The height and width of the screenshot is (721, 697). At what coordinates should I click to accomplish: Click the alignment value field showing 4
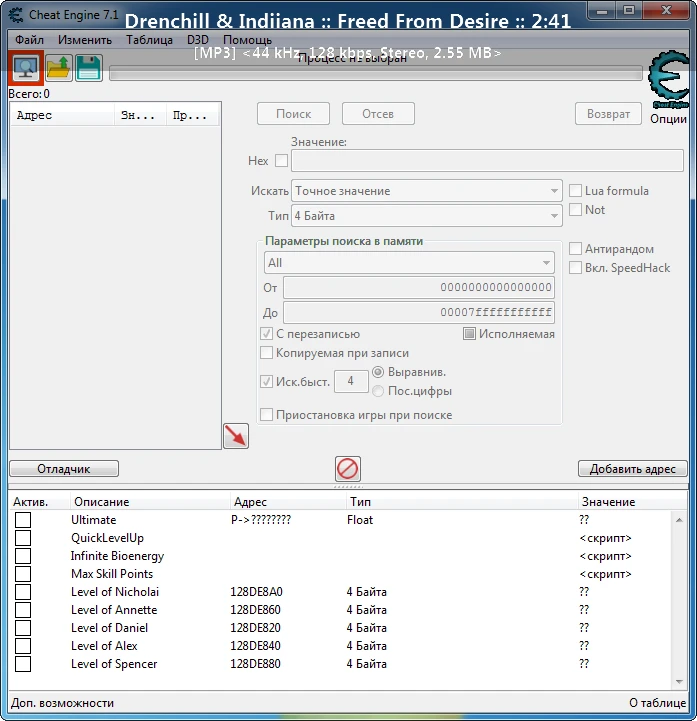(351, 381)
